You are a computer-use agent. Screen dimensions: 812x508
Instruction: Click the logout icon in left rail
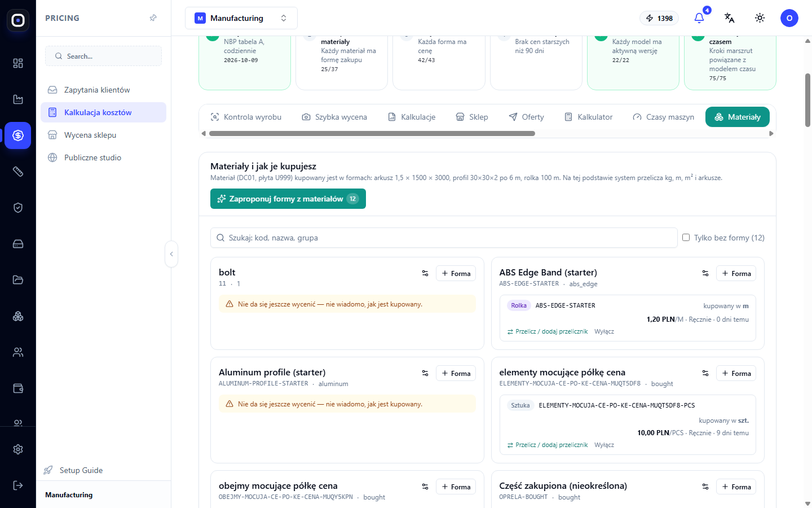(18, 485)
